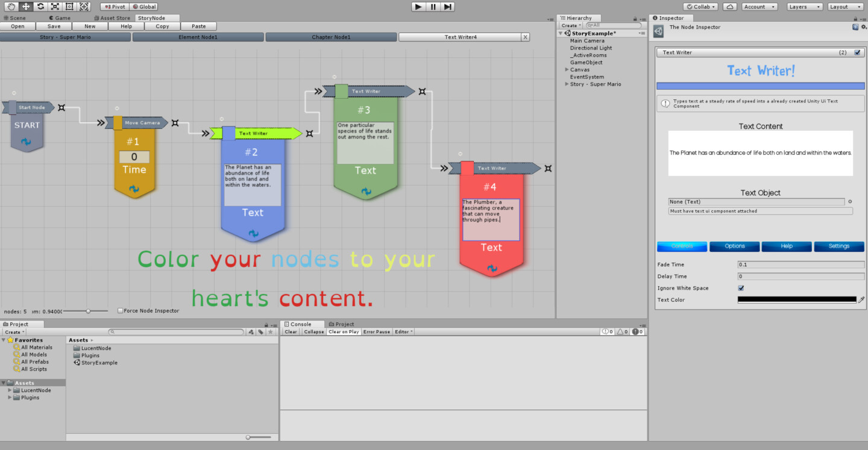Switch to the Console tab
The height and width of the screenshot is (450, 868).
(x=303, y=323)
